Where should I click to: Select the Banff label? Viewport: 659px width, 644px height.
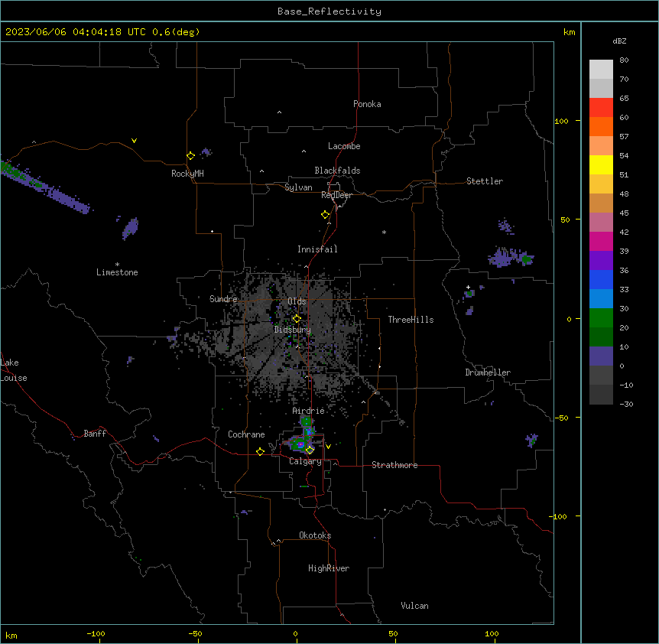point(95,434)
